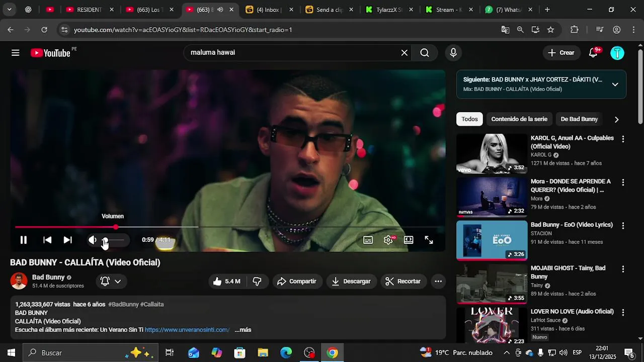The width and height of the screenshot is (644, 362).
Task: Run search with magnifier button
Action: 425,53
